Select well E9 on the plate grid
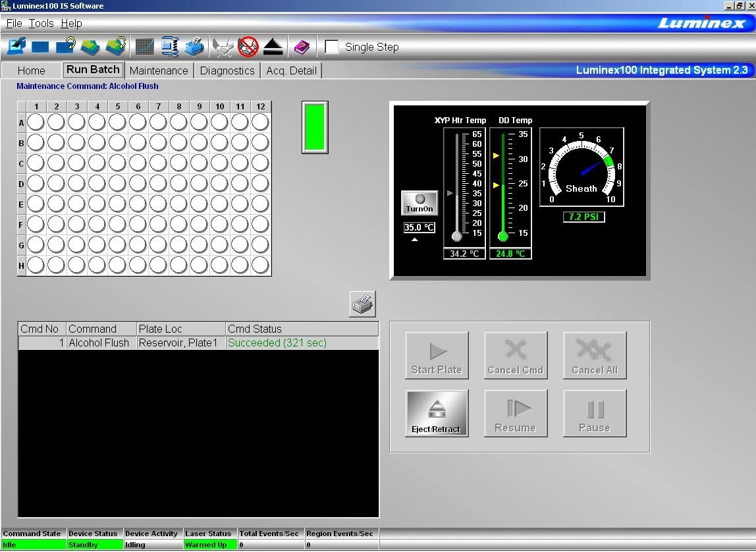 [x=199, y=204]
